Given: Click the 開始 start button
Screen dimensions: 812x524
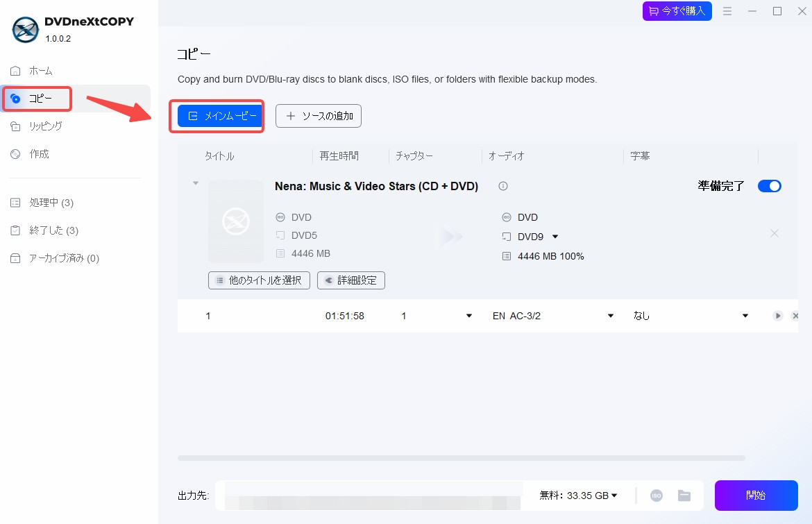Looking at the screenshot, I should pyautogui.click(x=756, y=496).
